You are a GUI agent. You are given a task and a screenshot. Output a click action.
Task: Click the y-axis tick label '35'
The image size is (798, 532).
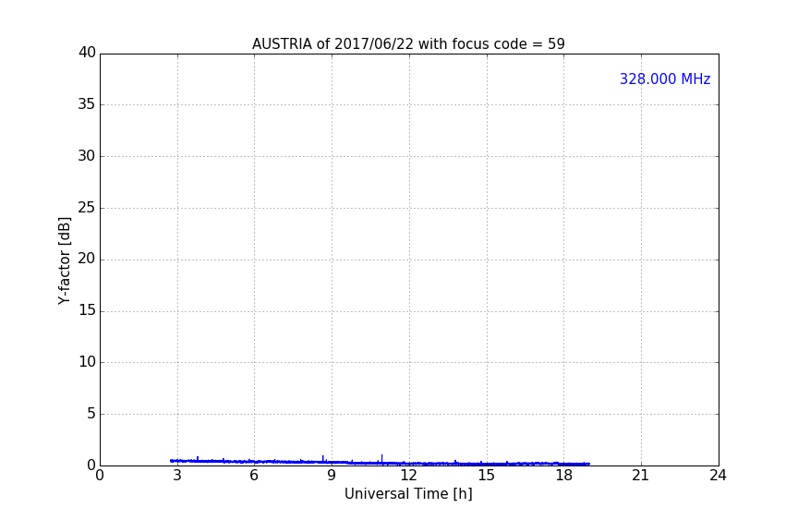pyautogui.click(x=87, y=104)
